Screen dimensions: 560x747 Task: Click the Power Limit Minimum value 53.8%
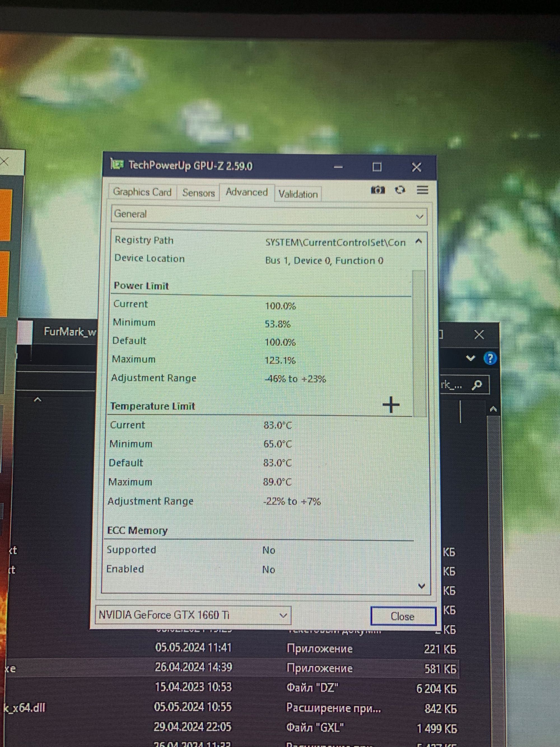coord(277,324)
